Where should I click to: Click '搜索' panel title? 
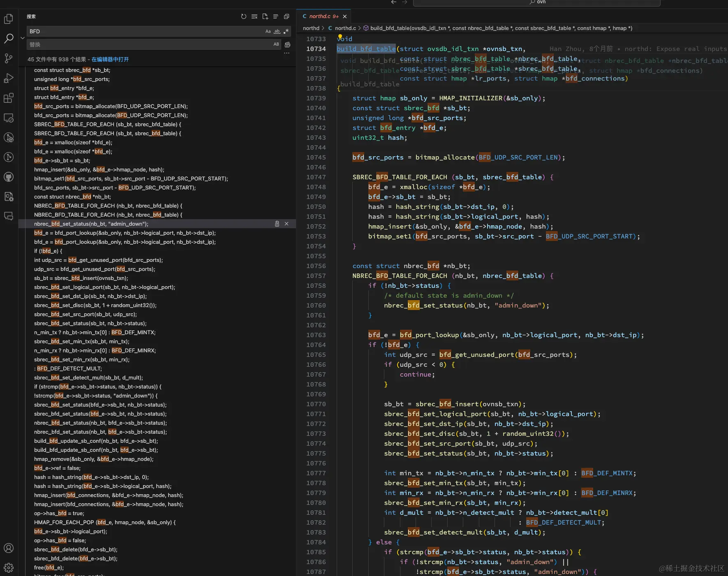[31, 16]
